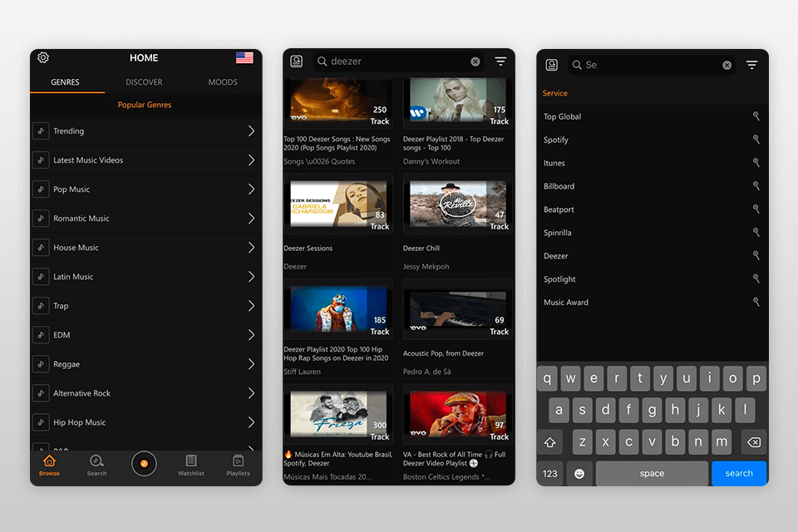Tap the emoji key on the keyboard

click(579, 473)
